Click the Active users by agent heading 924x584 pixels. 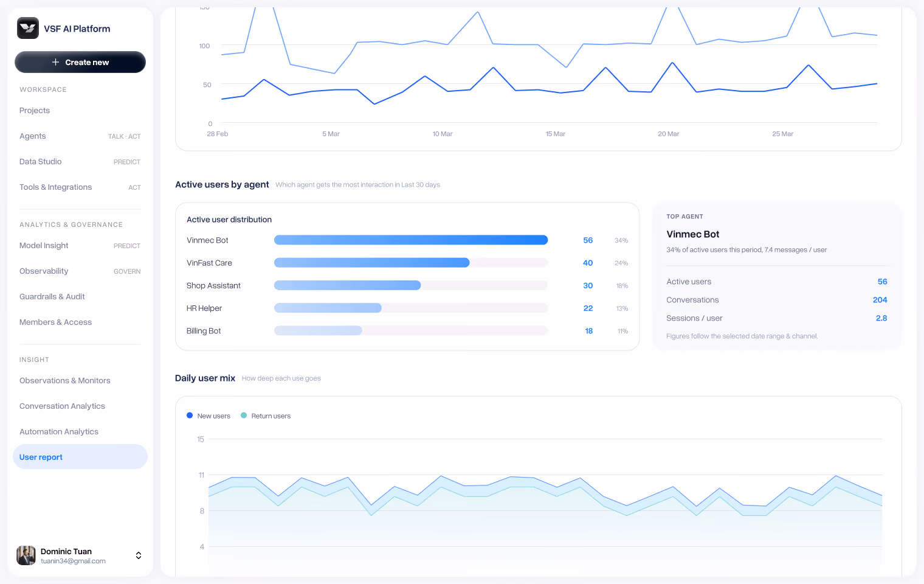[222, 184]
